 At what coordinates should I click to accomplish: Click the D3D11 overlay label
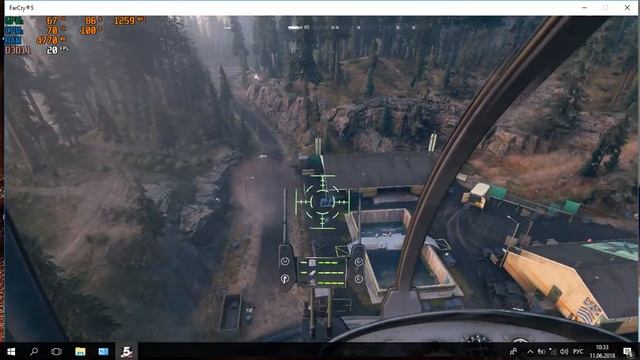(18, 51)
